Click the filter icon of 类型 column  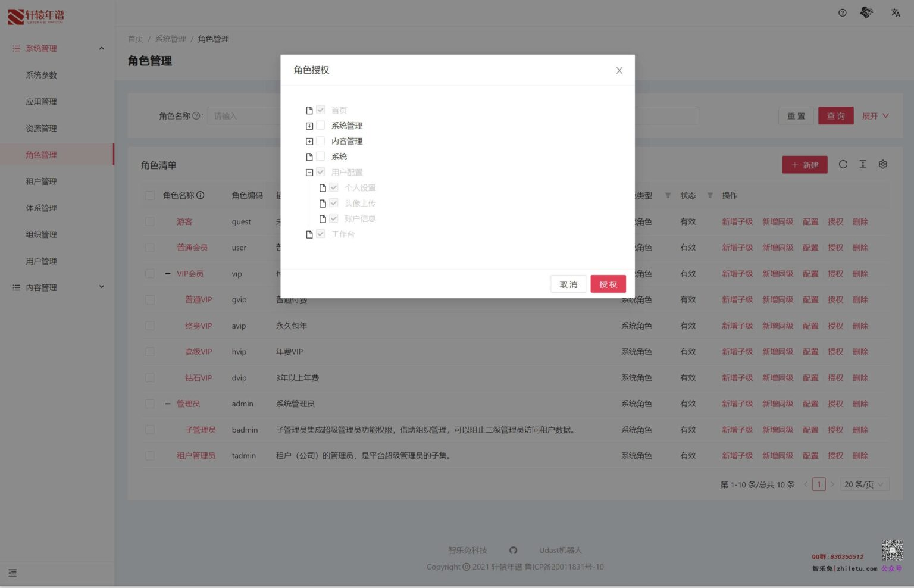tap(668, 195)
